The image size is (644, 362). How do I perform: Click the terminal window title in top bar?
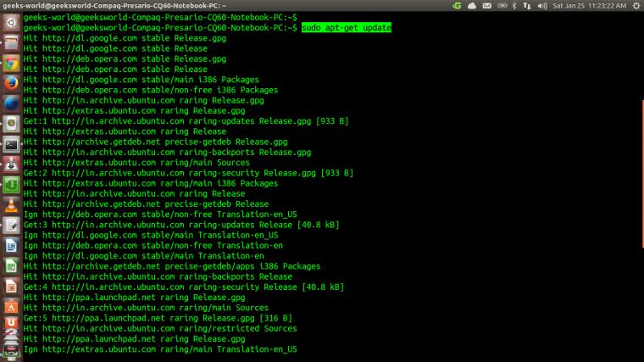[114, 6]
